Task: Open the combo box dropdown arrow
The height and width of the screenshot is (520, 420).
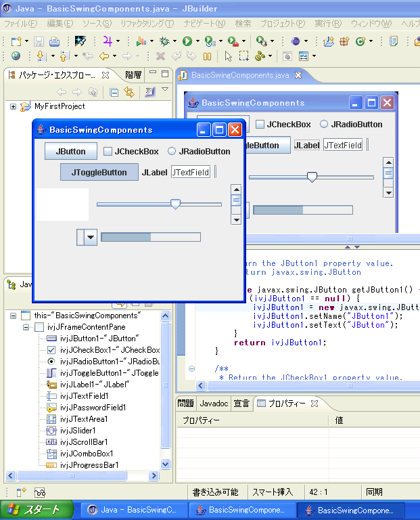Action: pyautogui.click(x=89, y=236)
